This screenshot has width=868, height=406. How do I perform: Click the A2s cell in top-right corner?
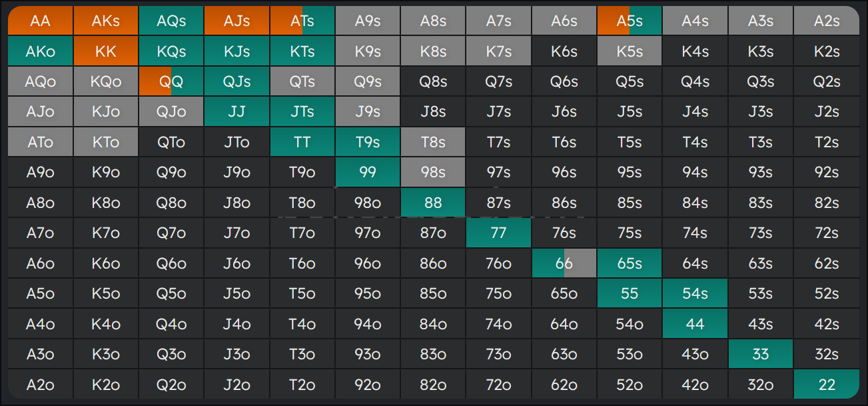pos(826,21)
